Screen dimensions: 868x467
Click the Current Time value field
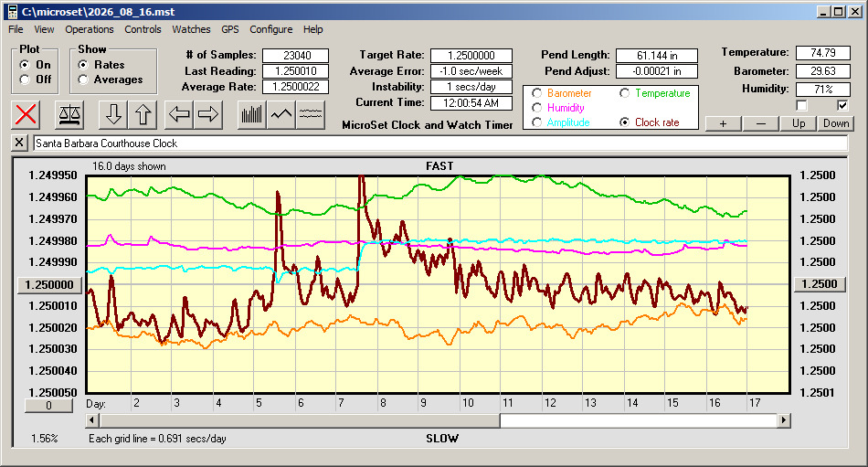(x=471, y=102)
